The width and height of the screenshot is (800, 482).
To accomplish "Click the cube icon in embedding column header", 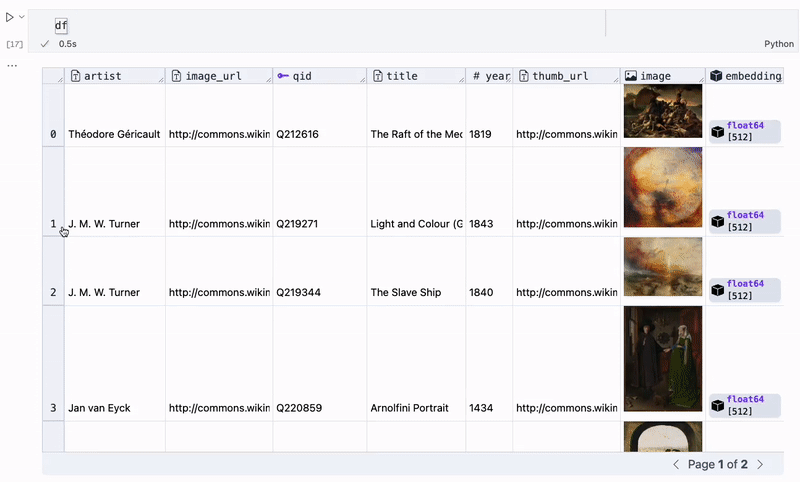I will pyautogui.click(x=715, y=76).
